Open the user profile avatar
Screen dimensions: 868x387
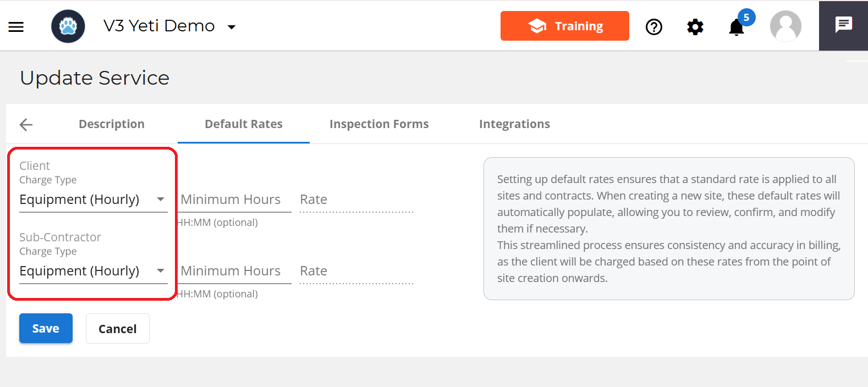785,26
